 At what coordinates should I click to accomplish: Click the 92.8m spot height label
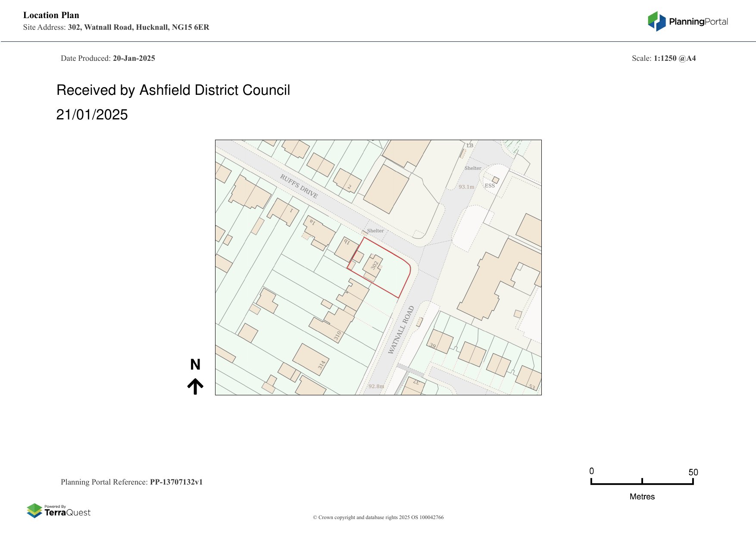click(376, 386)
